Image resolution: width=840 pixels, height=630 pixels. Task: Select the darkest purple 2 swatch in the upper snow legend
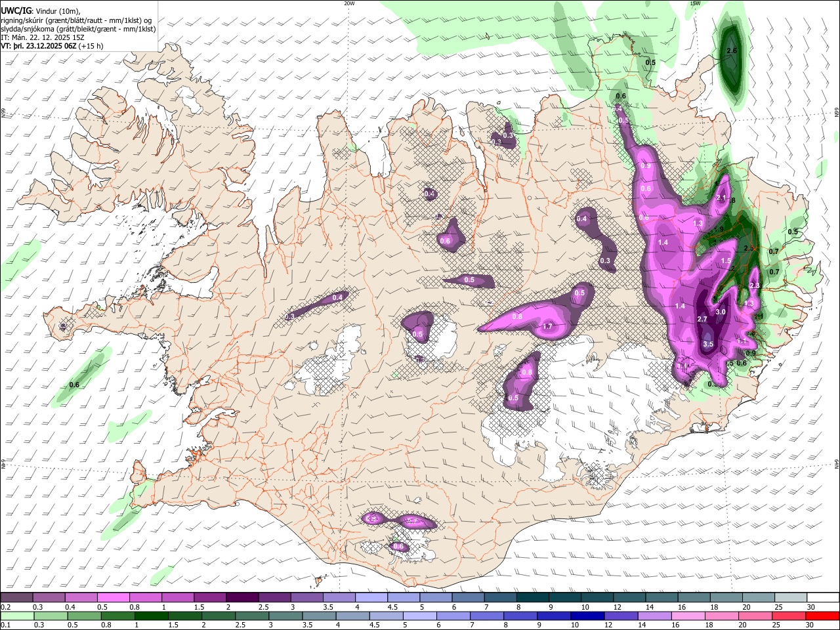[241, 597]
